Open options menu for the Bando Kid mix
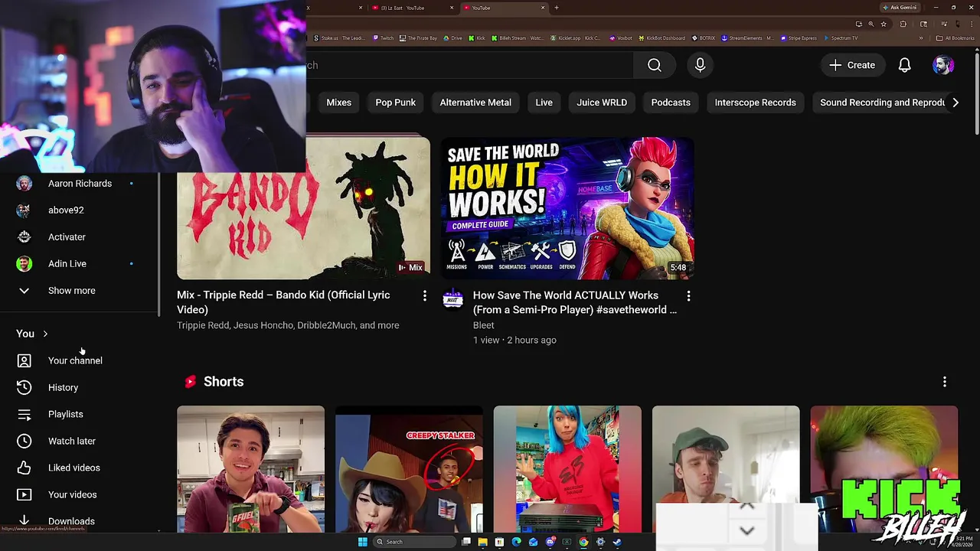The height and width of the screenshot is (551, 980). [425, 295]
